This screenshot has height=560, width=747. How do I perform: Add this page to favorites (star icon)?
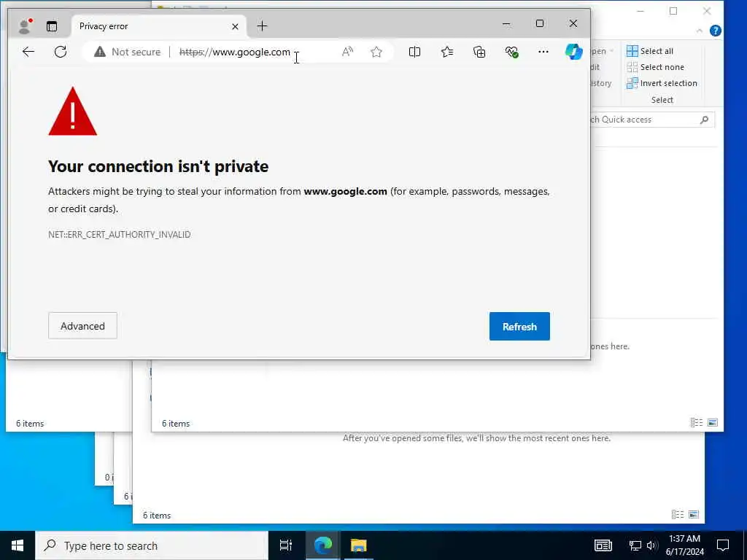[376, 52]
